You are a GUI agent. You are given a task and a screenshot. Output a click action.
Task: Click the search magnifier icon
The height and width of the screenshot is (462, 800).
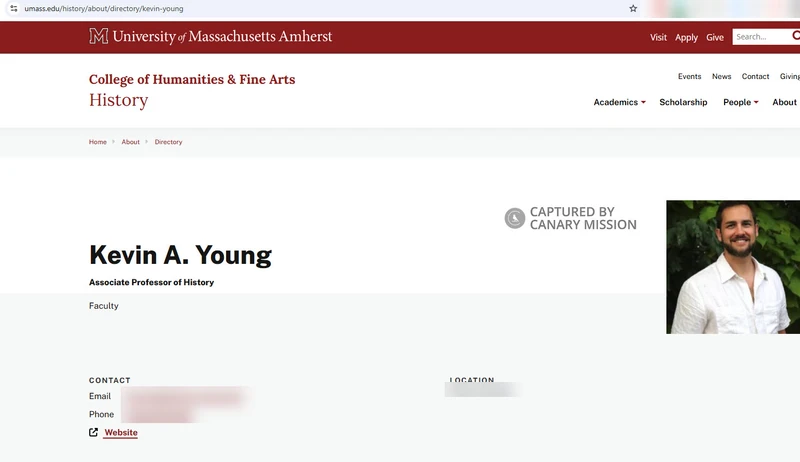click(x=795, y=36)
